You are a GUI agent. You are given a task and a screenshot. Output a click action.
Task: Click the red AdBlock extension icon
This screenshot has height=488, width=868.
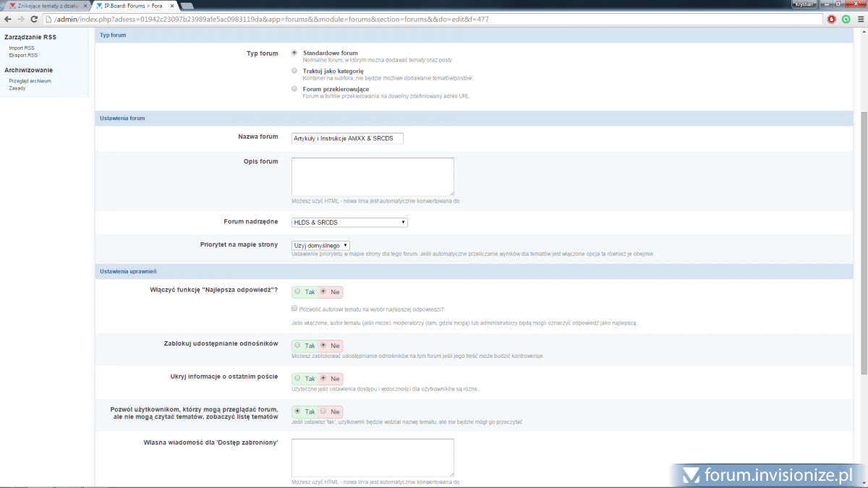coord(832,19)
